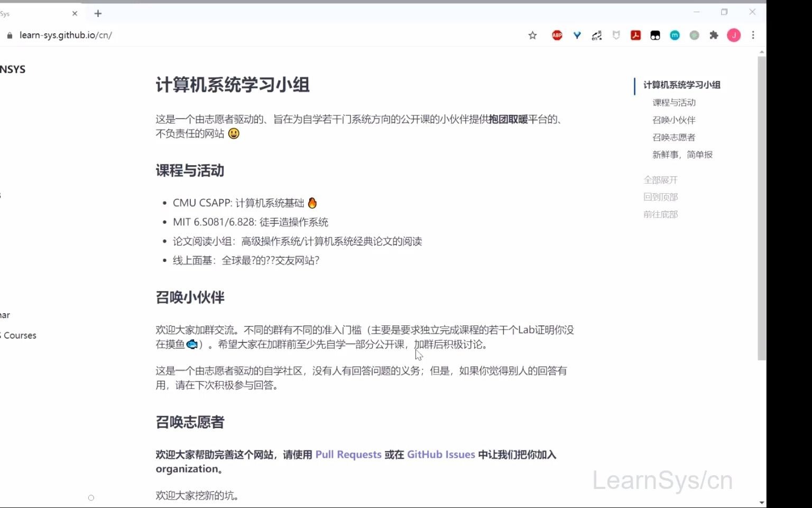Viewport: 812px width, 508px height.
Task: Open the AdBlock Plus extension
Action: click(557, 35)
